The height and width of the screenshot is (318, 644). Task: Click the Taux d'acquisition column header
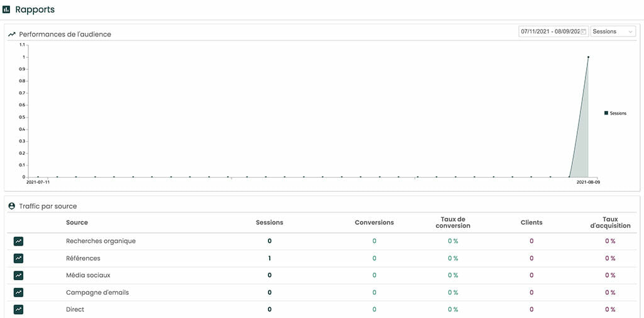point(610,222)
